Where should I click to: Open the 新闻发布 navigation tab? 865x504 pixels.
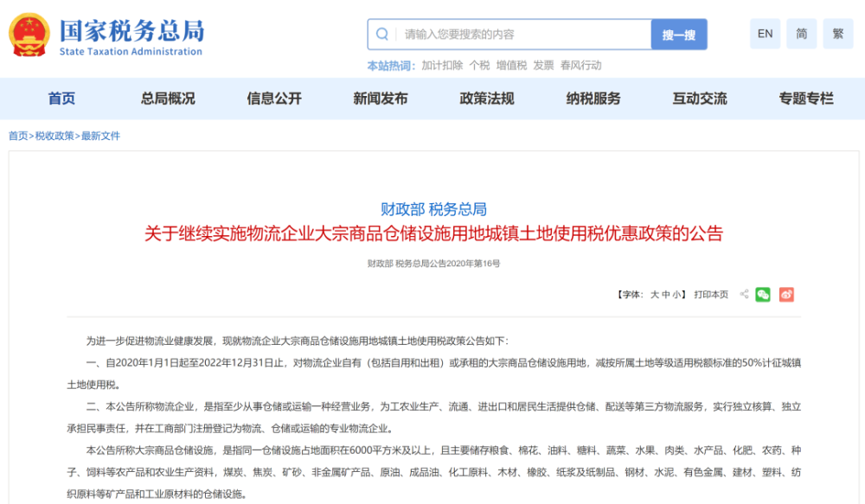[381, 99]
